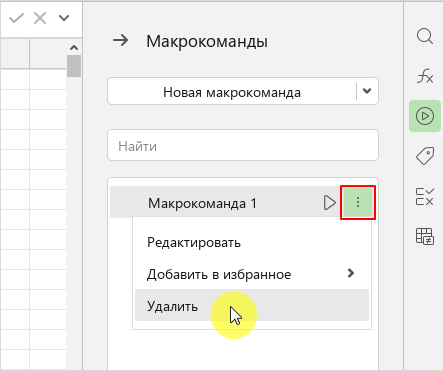Open the Новая макрокоманда dropdown arrow

click(x=367, y=91)
